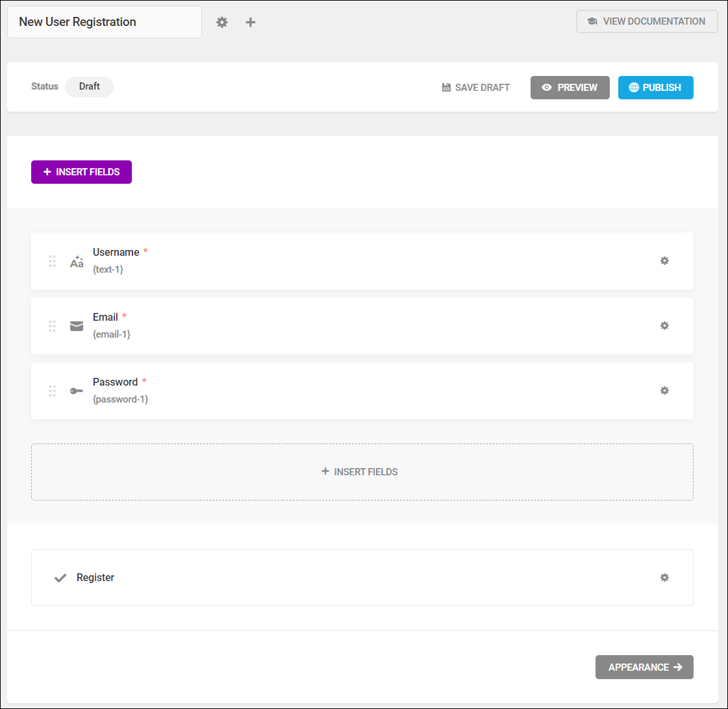The height and width of the screenshot is (709, 728).
Task: Grab the Username field drag handle
Action: tap(53, 261)
